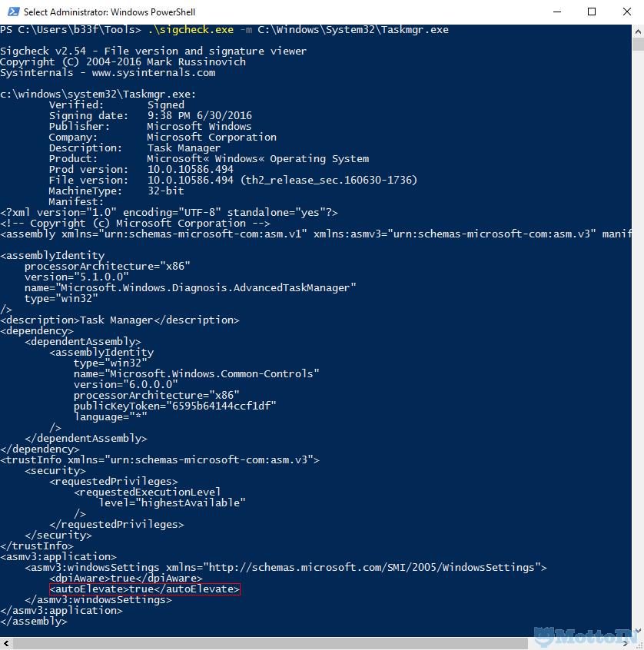Click the Prod version '10.0.10586.494' value
Screen dimensions: 644x650
(x=191, y=170)
